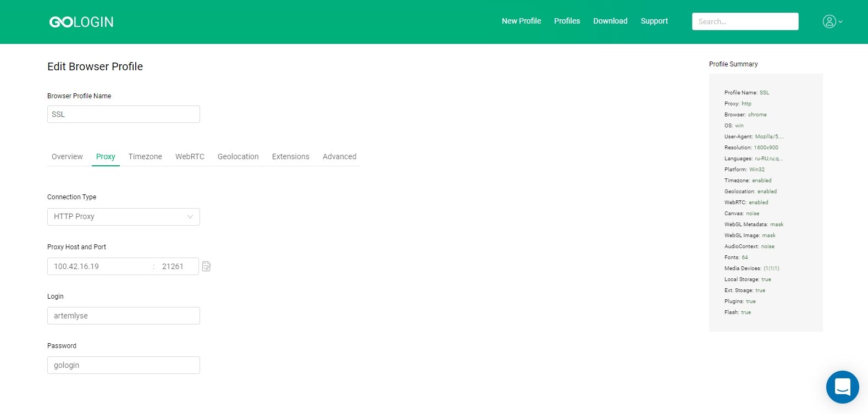The image size is (868, 414).
Task: Open the Timezone tab
Action: pos(145,156)
